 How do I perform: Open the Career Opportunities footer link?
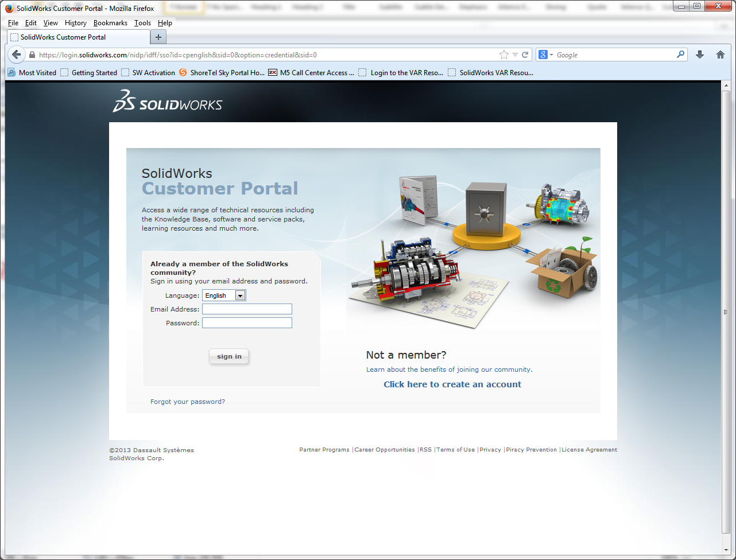(x=385, y=450)
